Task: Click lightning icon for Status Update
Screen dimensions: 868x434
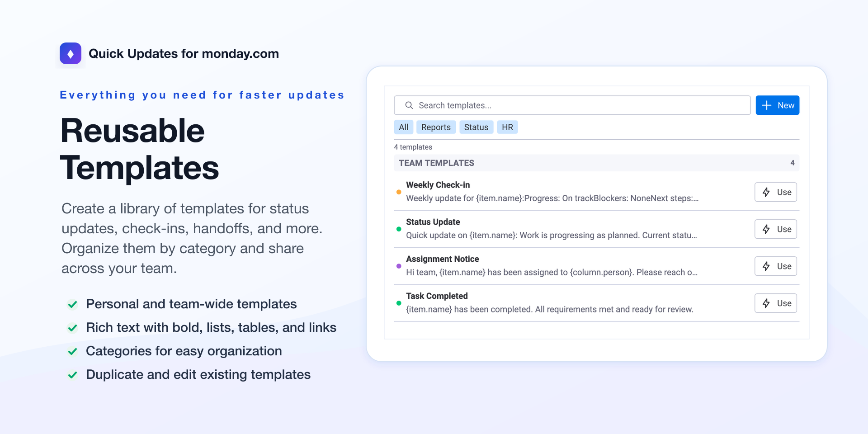Action: (x=766, y=229)
